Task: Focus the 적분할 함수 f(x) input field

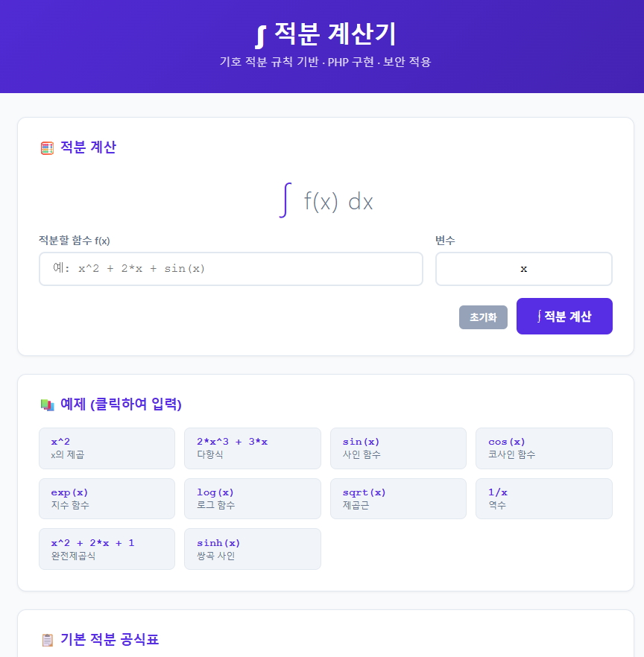Action: pyautogui.click(x=230, y=269)
